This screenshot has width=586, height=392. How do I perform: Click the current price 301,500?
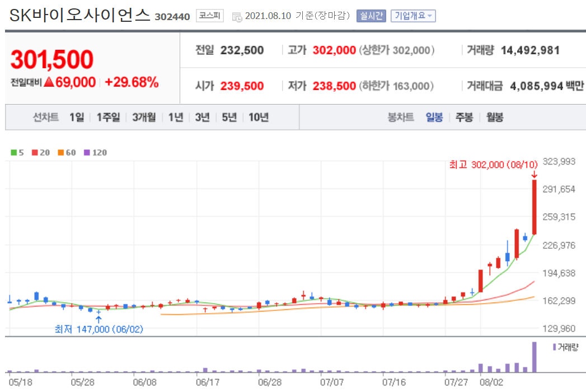tap(52, 59)
